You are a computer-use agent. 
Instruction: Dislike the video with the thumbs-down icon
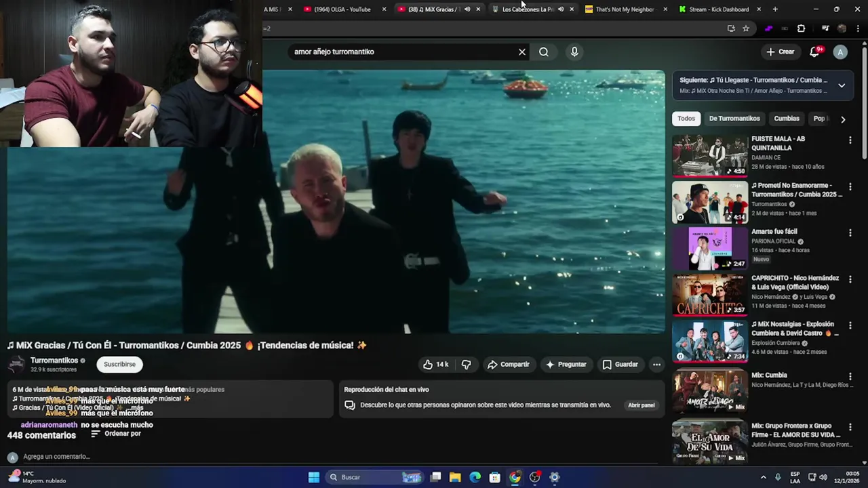pyautogui.click(x=466, y=365)
